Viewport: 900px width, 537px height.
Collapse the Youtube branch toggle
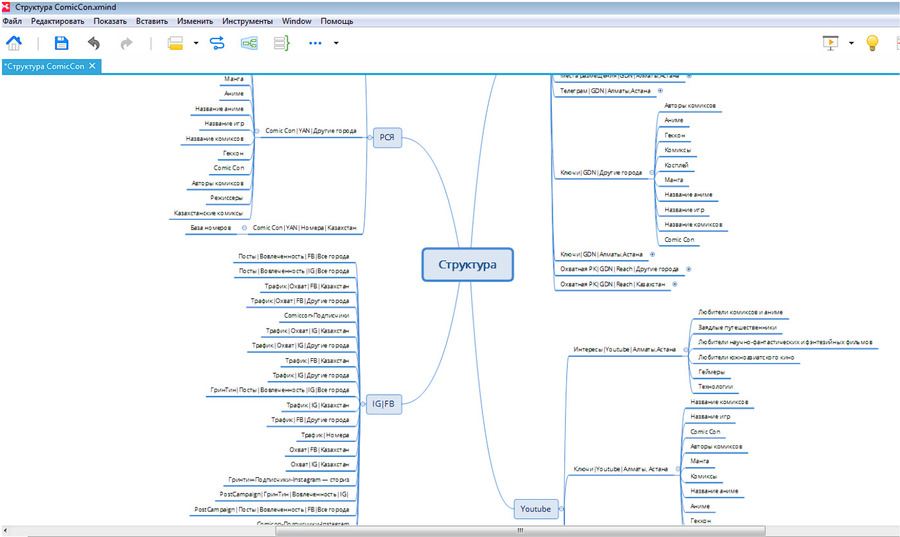(x=561, y=509)
